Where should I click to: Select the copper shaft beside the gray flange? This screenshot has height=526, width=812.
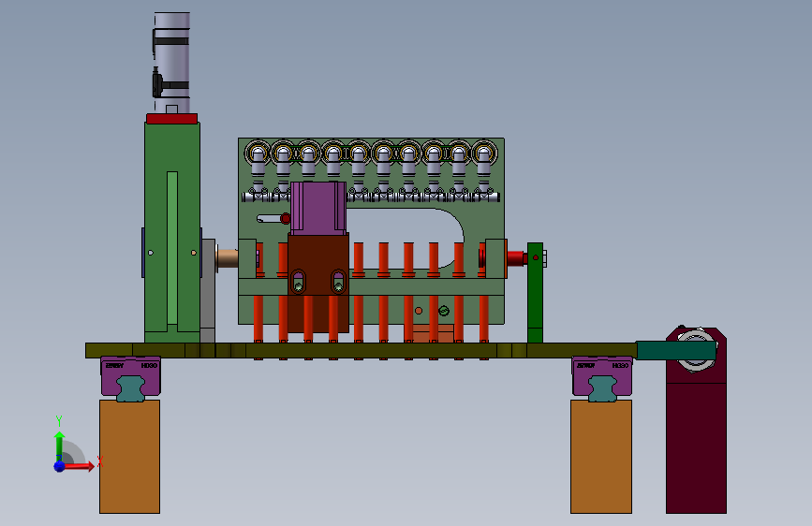pos(227,257)
